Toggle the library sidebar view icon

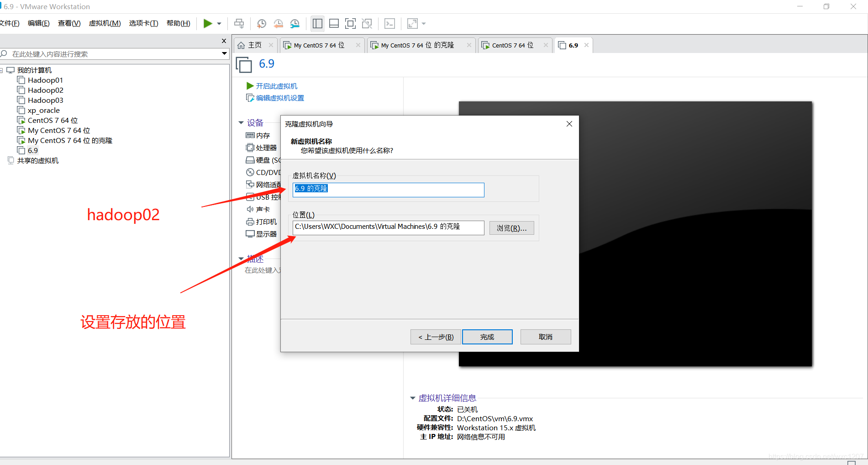[x=317, y=23]
